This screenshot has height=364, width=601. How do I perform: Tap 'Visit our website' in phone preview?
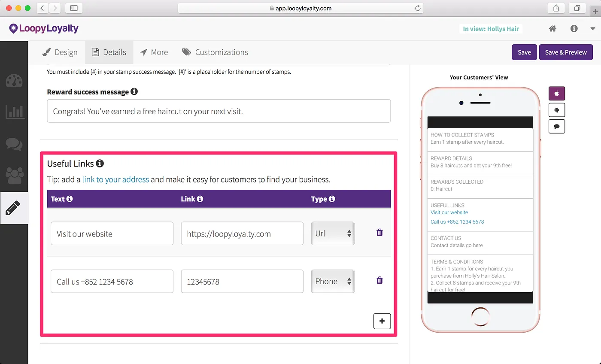(449, 212)
